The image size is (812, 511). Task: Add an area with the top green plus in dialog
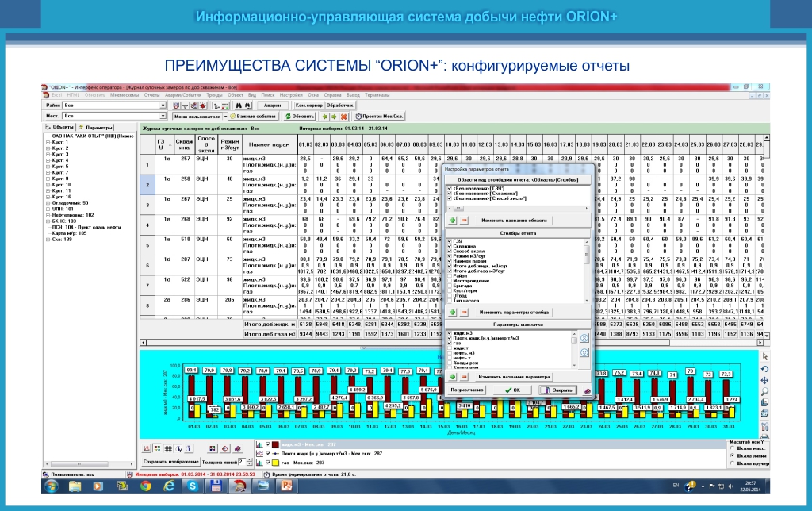pyautogui.click(x=453, y=221)
